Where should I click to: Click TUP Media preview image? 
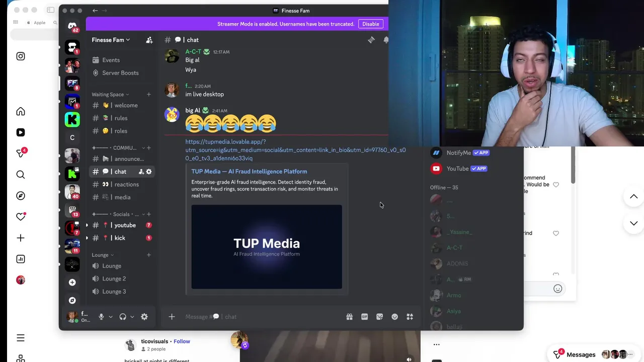coord(267,247)
